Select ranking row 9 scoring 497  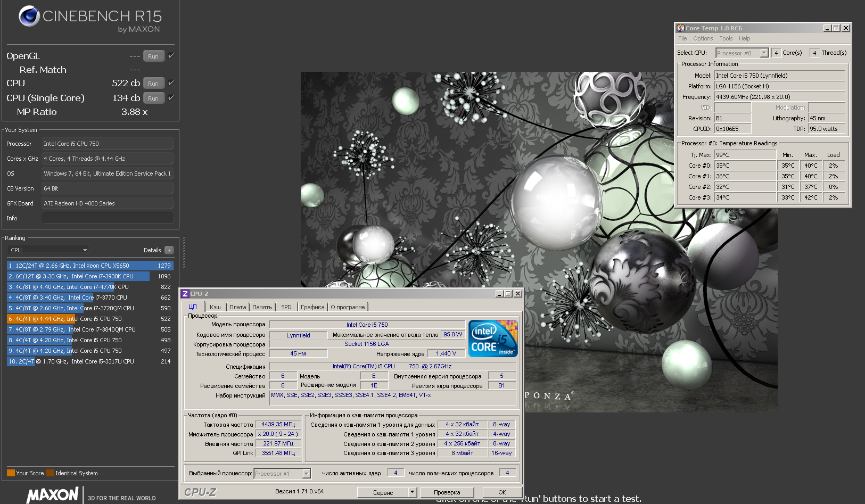(x=89, y=351)
